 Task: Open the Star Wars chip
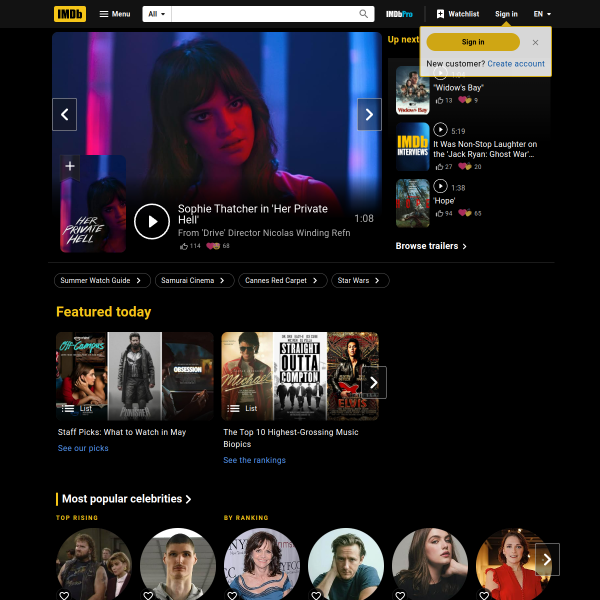coord(360,280)
